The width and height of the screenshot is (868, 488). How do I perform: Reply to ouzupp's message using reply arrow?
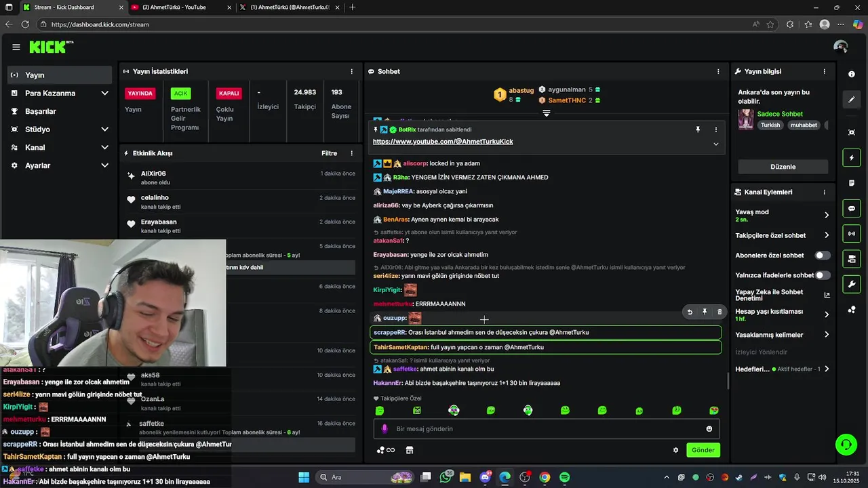pyautogui.click(x=690, y=312)
